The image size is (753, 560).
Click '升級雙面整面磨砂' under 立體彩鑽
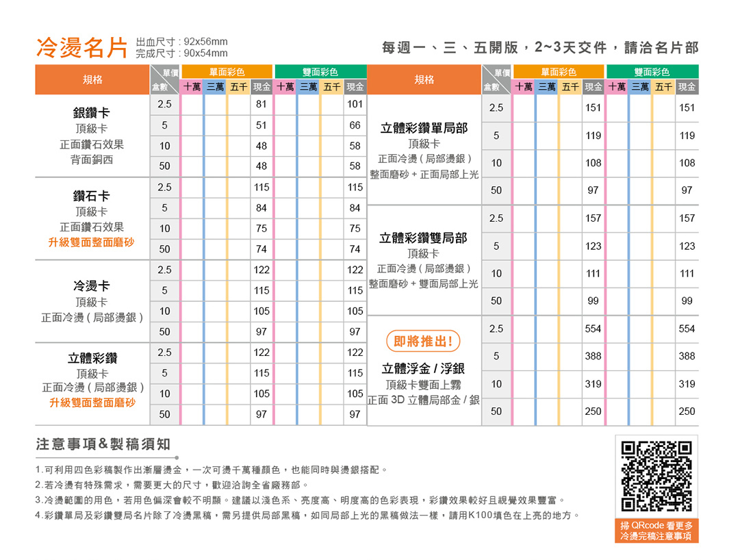tap(92, 403)
